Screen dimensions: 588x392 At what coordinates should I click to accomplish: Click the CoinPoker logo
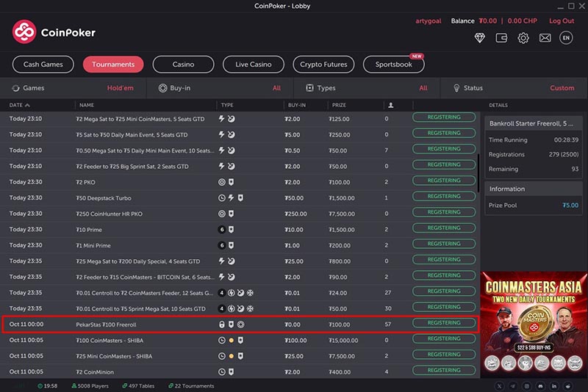pos(54,32)
